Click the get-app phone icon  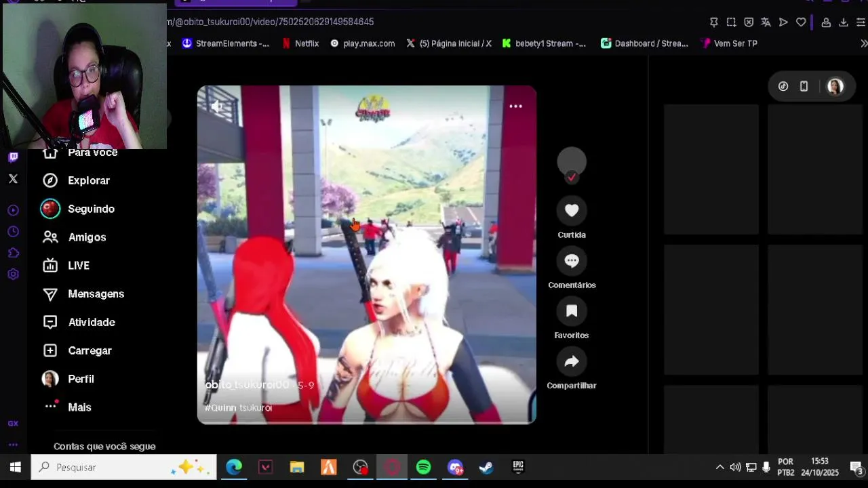(804, 86)
